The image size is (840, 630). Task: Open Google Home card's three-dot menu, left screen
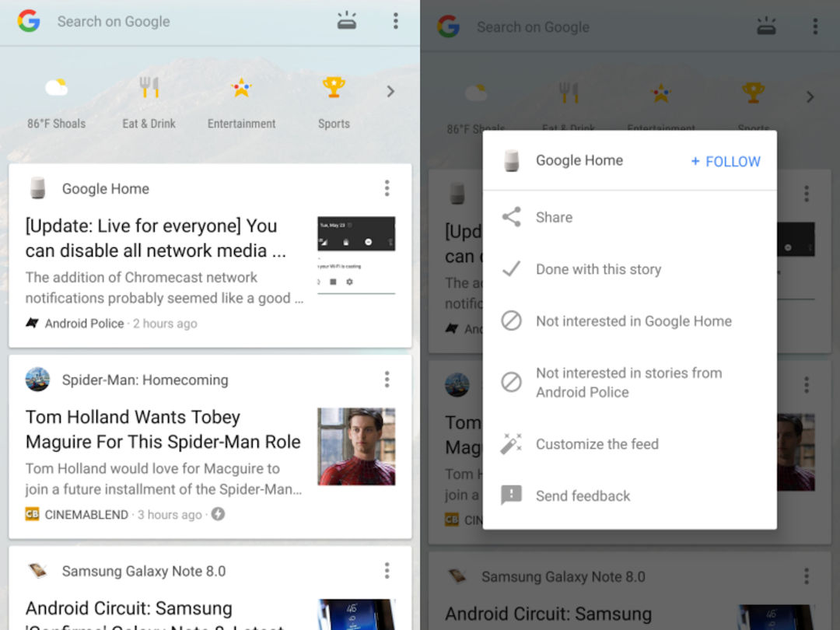point(387,188)
